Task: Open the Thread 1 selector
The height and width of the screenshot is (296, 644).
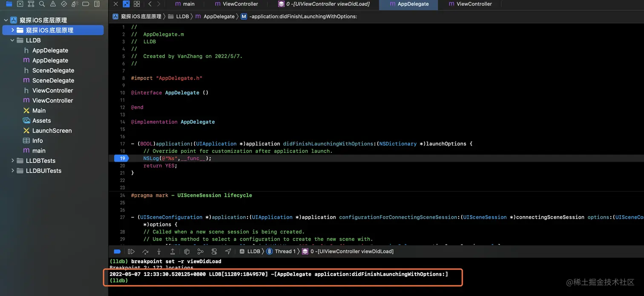Action: [281, 251]
